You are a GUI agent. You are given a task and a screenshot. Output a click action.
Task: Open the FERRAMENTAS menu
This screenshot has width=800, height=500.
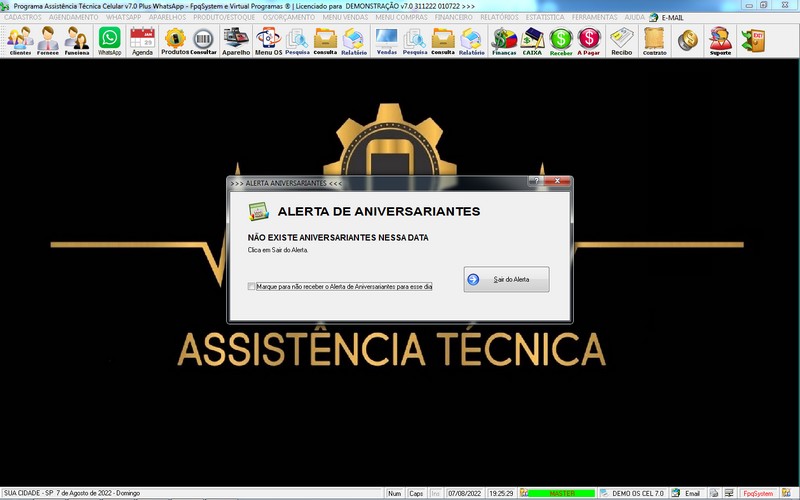[594, 17]
